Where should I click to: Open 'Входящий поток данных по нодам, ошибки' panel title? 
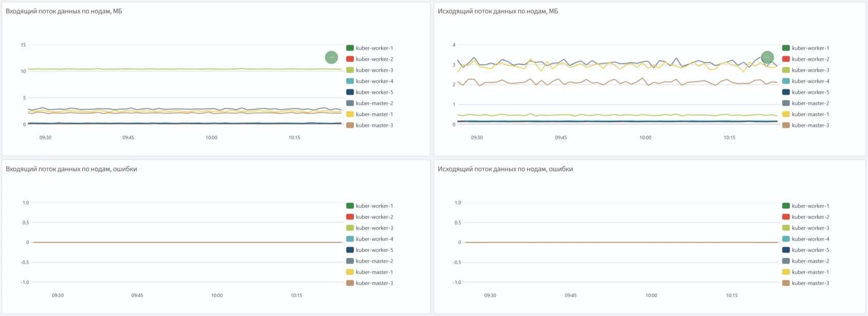coord(71,169)
